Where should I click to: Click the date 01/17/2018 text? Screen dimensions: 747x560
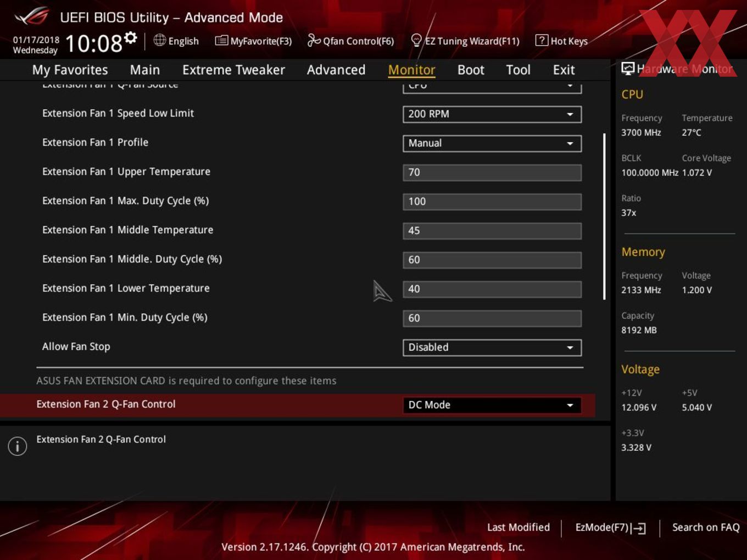click(x=36, y=40)
